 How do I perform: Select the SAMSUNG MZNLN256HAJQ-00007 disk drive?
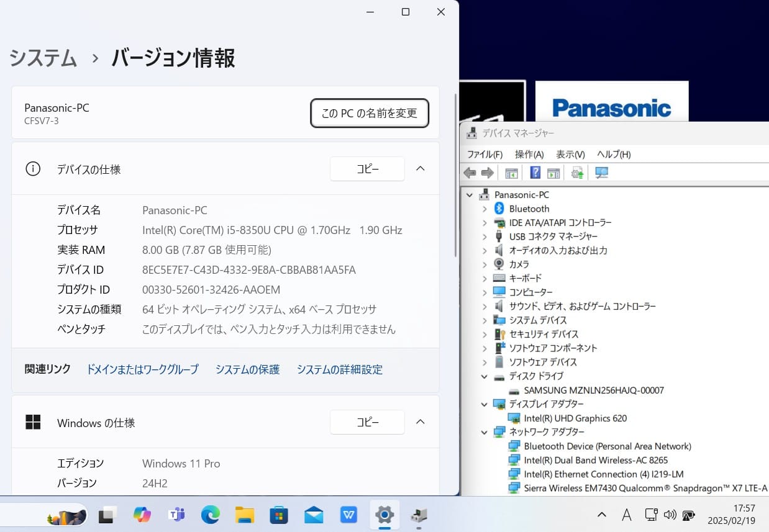[x=593, y=390]
